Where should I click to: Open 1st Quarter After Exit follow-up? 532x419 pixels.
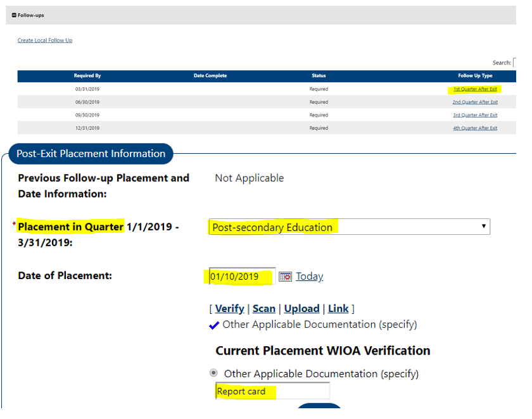[475, 89]
